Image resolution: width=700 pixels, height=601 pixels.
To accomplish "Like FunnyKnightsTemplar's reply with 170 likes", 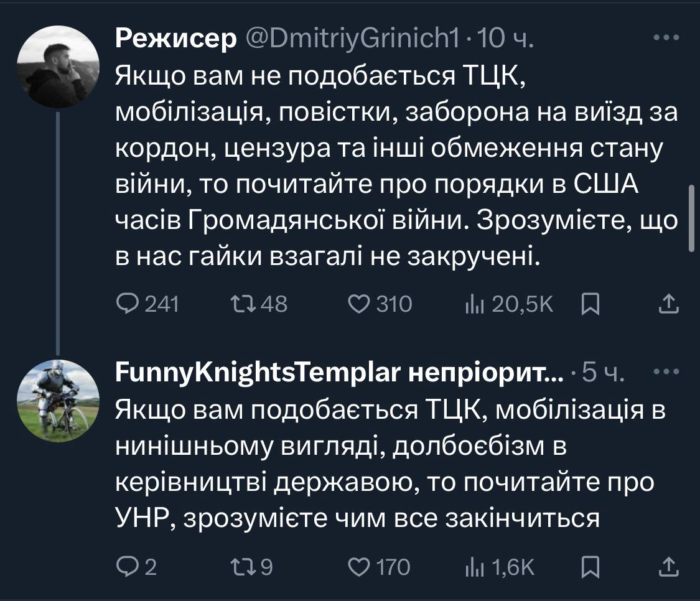I will point(358,567).
